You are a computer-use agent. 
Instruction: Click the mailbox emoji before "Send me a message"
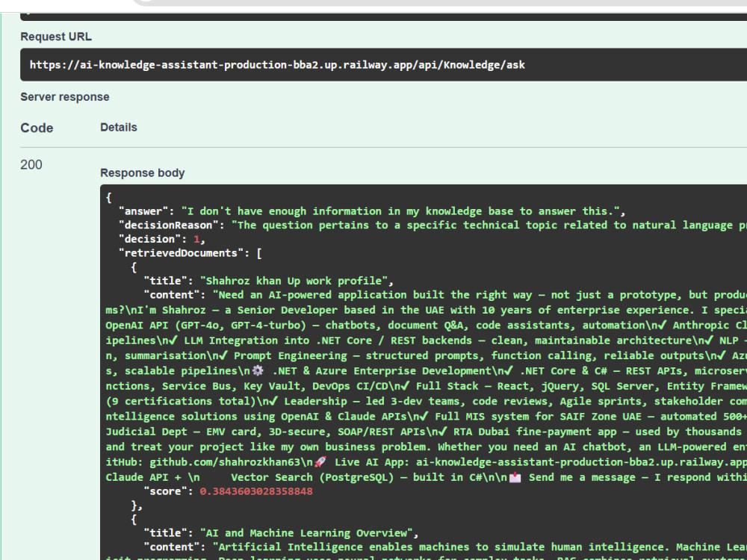pos(515,477)
